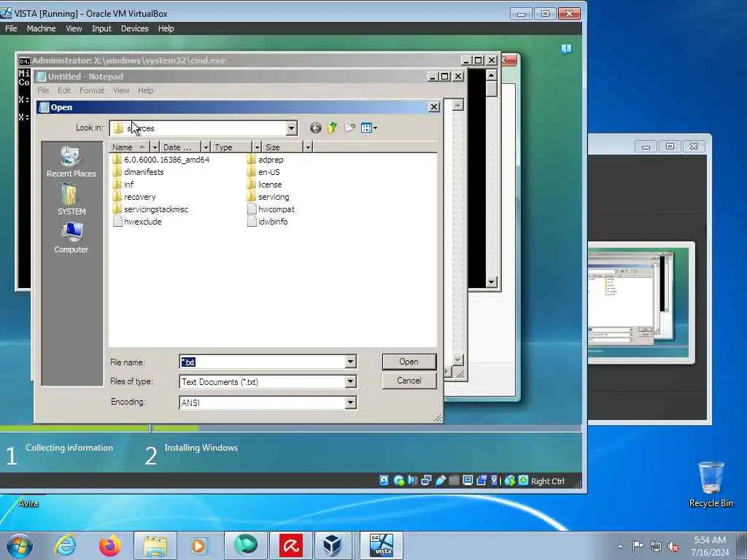Click the cmd window scroll up arrow
The image size is (747, 560).
pyautogui.click(x=491, y=75)
